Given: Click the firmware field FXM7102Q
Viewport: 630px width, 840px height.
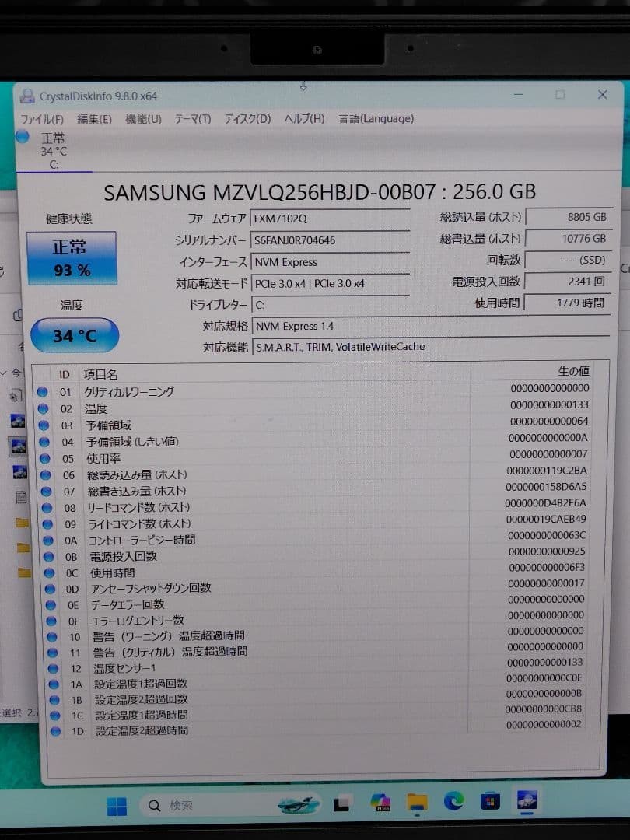Looking at the screenshot, I should [330, 219].
